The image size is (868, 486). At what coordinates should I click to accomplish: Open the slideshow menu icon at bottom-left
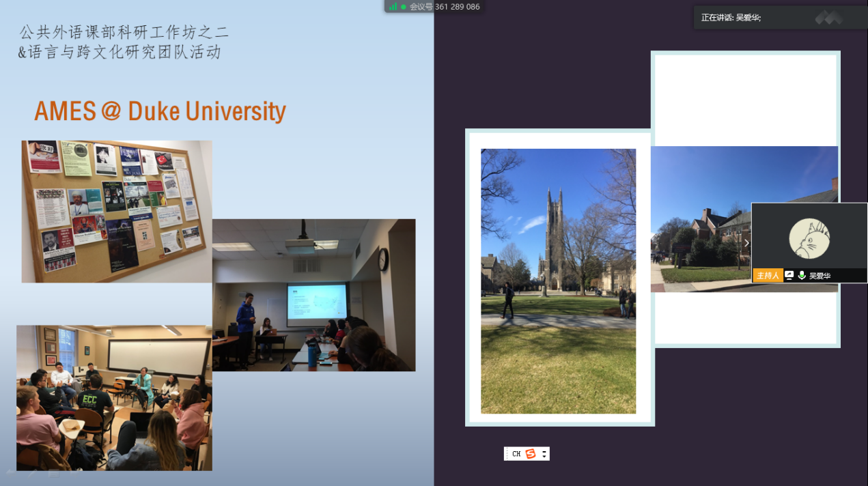pyautogui.click(x=53, y=474)
